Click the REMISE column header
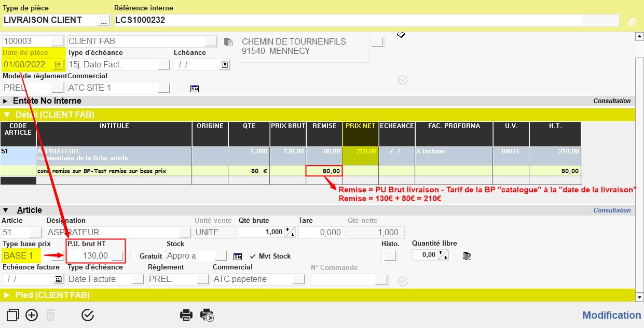This screenshot has width=644, height=328. (x=324, y=126)
